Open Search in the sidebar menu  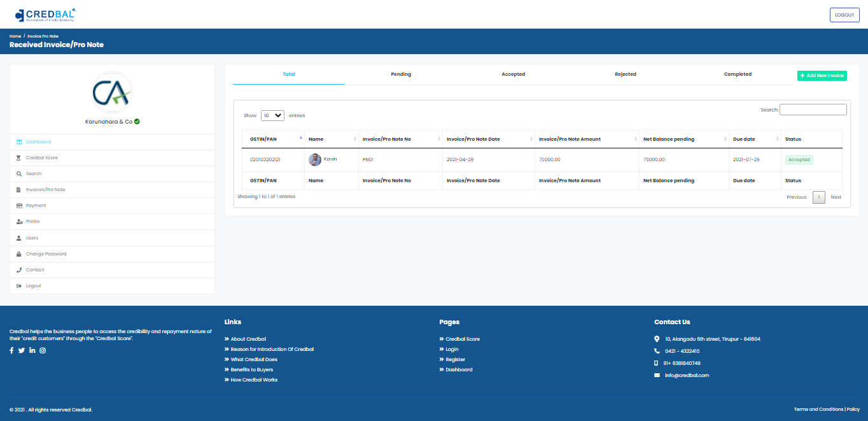(x=112, y=174)
